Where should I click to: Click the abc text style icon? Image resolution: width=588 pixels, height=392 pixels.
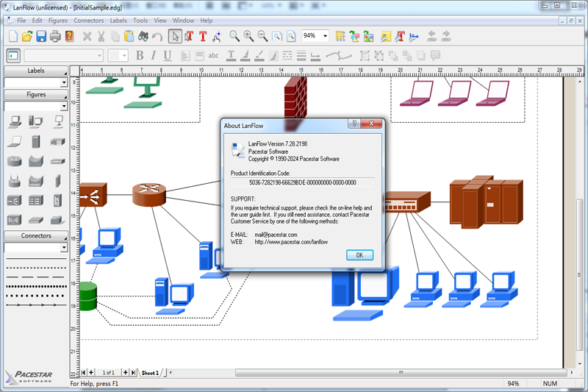213,55
